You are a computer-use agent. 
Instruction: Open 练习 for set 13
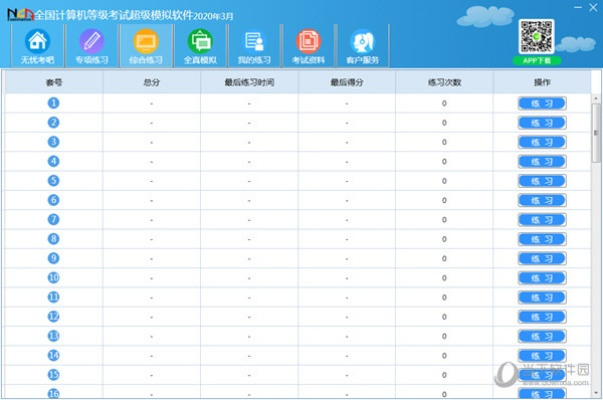(x=542, y=336)
